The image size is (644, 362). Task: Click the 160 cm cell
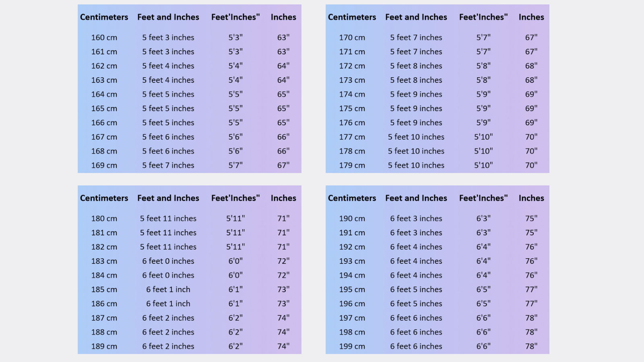tap(104, 37)
